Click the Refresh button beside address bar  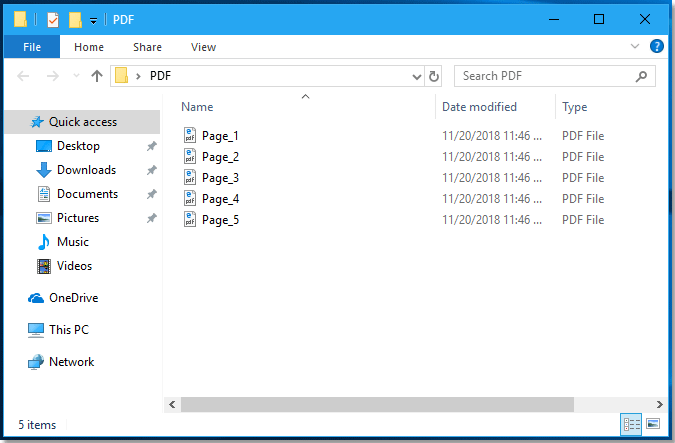tap(434, 76)
